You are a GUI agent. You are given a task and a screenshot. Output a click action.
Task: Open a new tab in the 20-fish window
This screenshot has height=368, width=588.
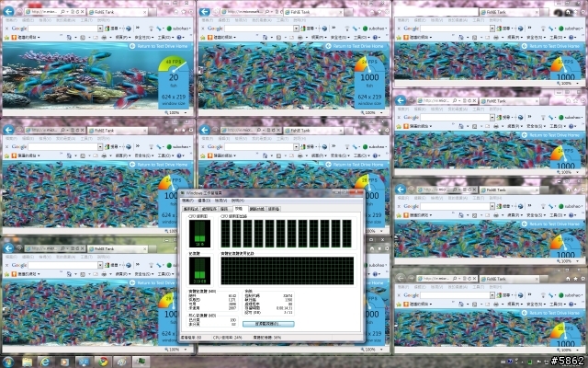(x=153, y=12)
